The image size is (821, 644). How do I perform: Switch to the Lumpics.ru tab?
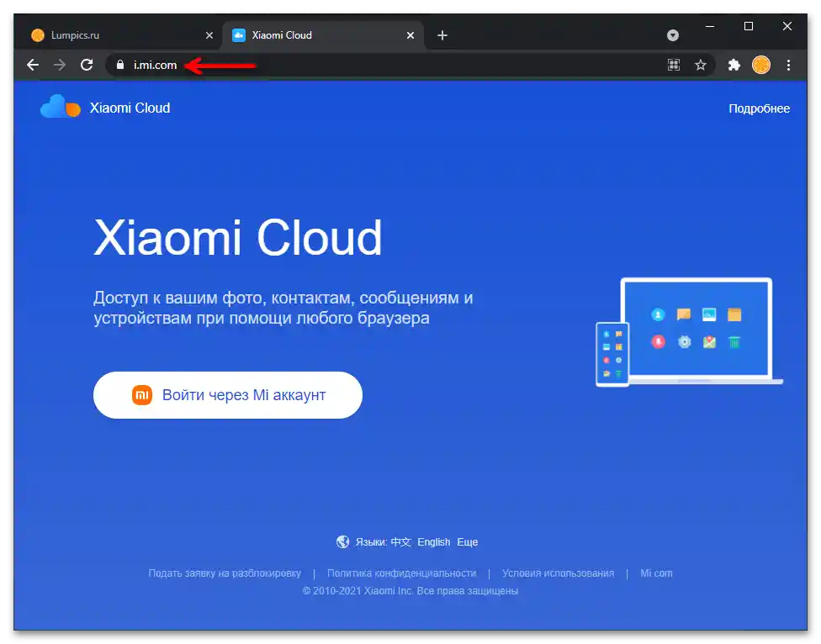(121, 35)
